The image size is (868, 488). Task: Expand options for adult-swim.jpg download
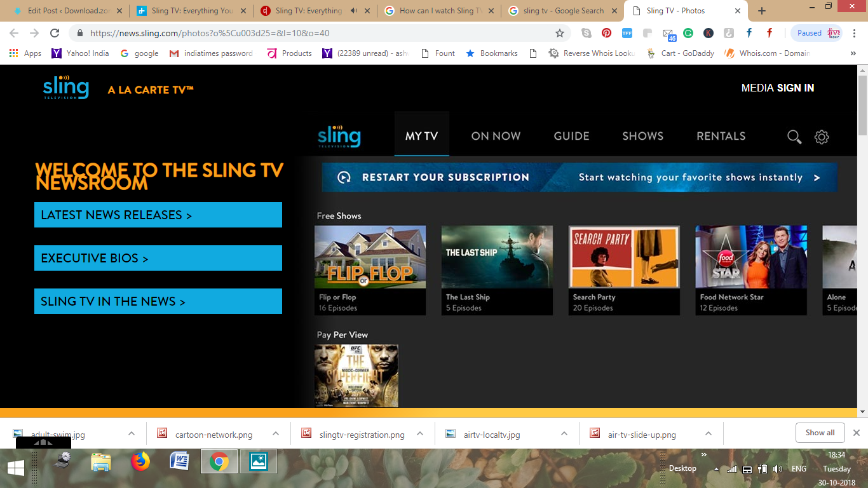(x=132, y=434)
